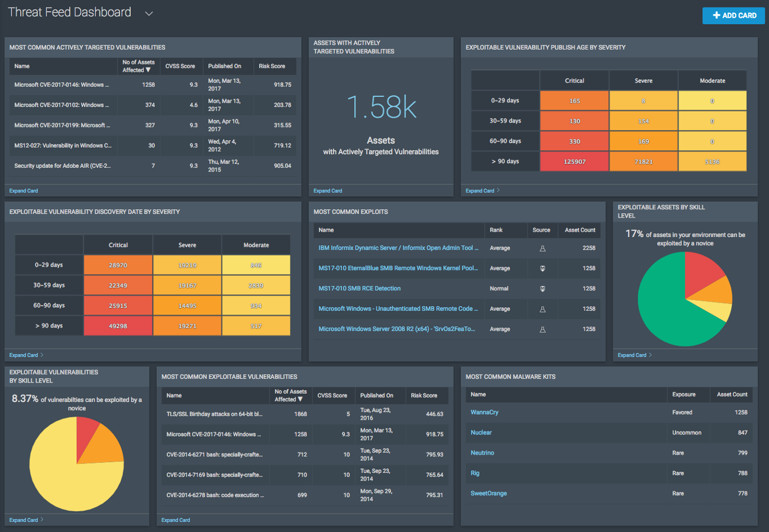Expand the Exploitable Vulnerability Discovery Date card
The image size is (769, 532).
coord(26,355)
